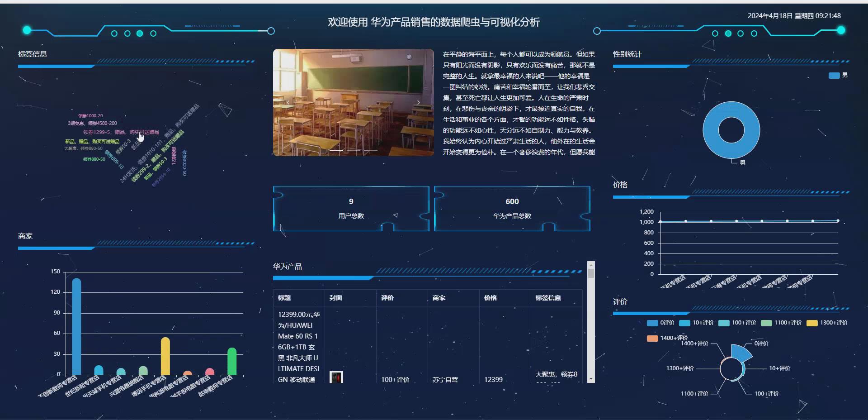Toggle the 100+评价 legend item

[737, 323]
